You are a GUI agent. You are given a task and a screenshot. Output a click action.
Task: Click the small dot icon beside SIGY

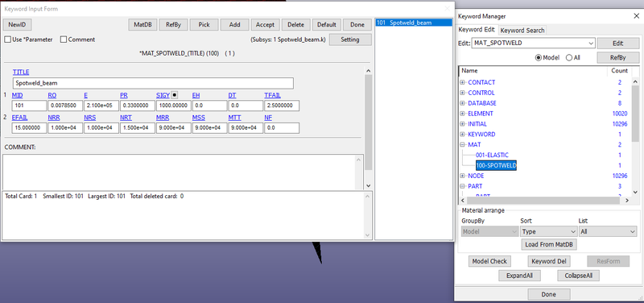(174, 95)
